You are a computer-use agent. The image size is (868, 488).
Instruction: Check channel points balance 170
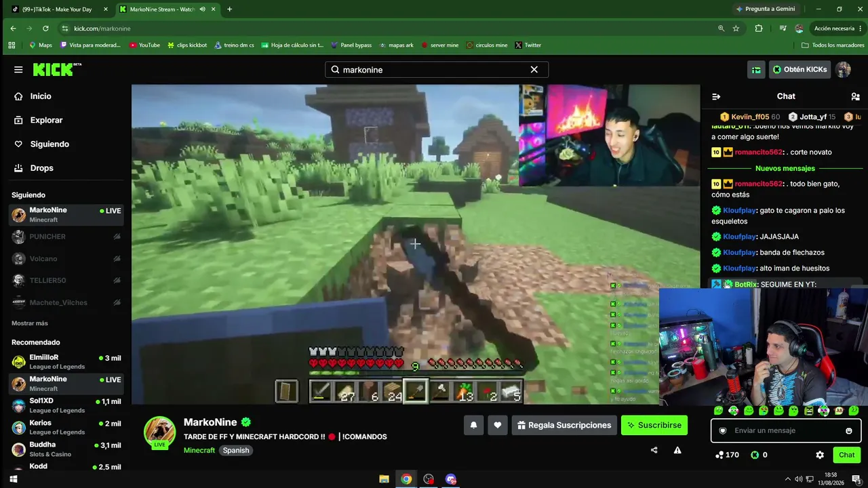728,455
